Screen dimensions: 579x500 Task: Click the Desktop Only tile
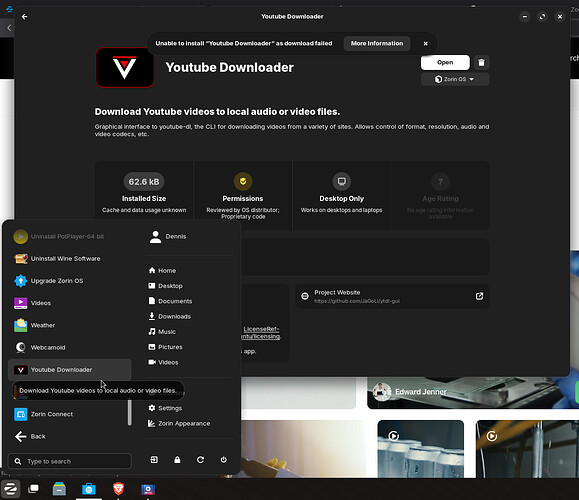(342, 195)
